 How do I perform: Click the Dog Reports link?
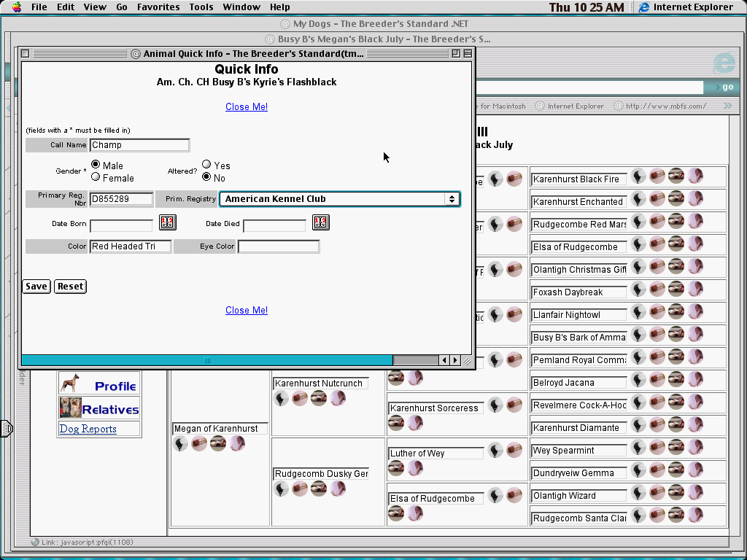click(x=88, y=429)
